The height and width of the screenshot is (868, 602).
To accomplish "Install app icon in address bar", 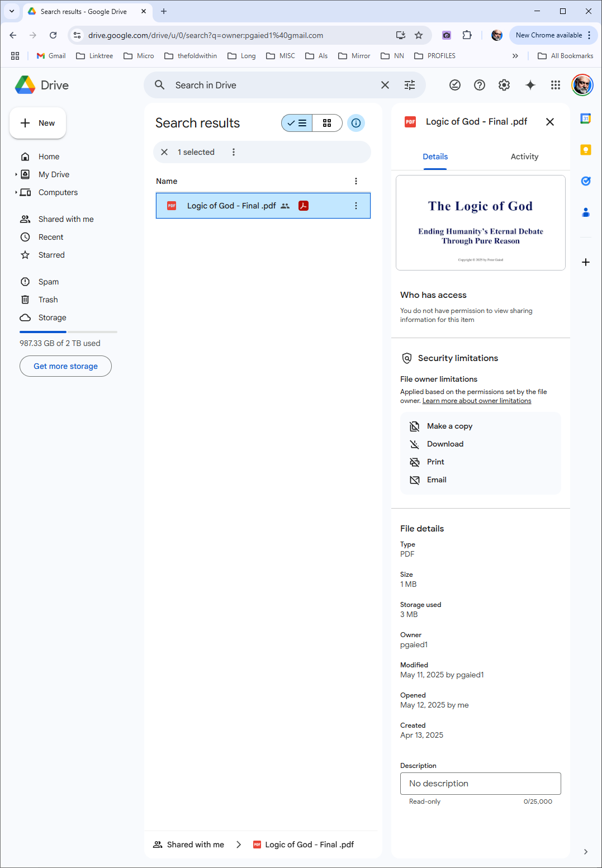I will (401, 35).
